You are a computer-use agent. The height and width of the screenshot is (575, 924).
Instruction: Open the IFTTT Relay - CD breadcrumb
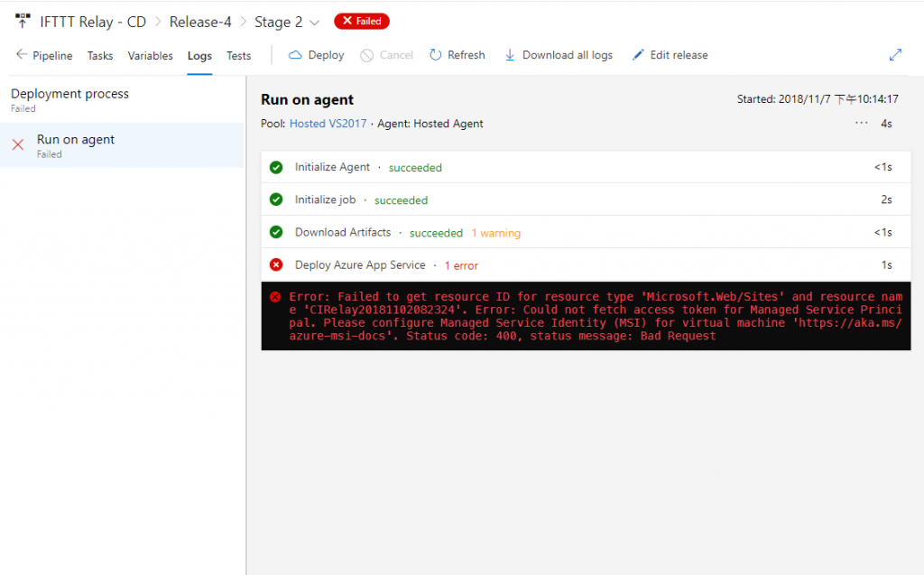93,22
